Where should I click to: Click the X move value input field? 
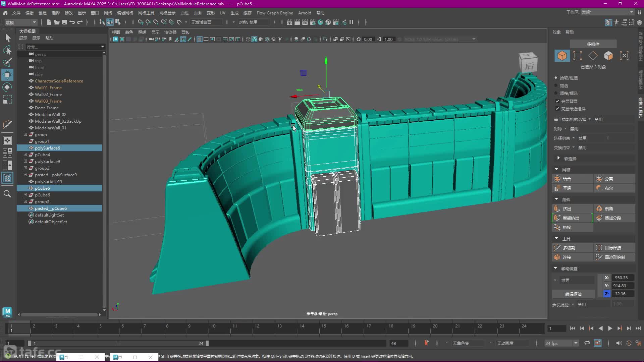click(x=623, y=278)
